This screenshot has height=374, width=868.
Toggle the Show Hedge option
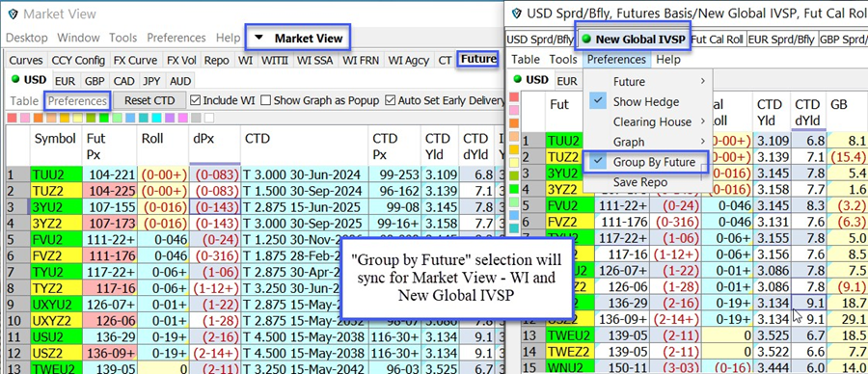click(x=648, y=102)
